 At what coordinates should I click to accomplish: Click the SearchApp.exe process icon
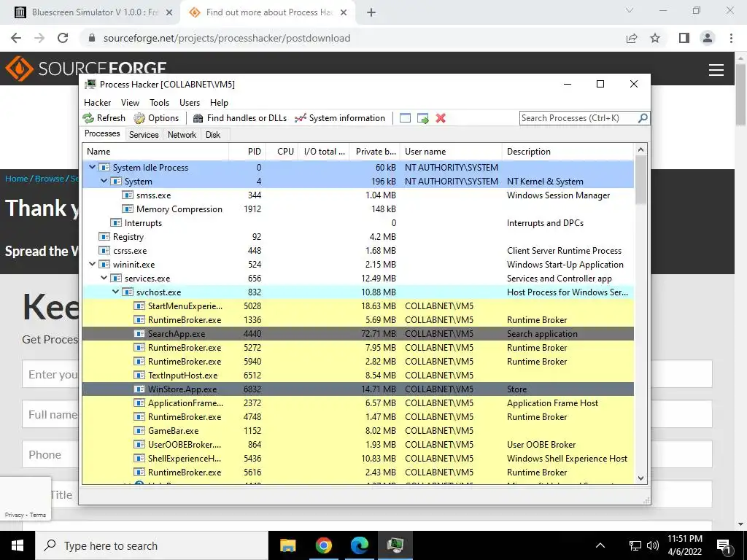coord(139,334)
